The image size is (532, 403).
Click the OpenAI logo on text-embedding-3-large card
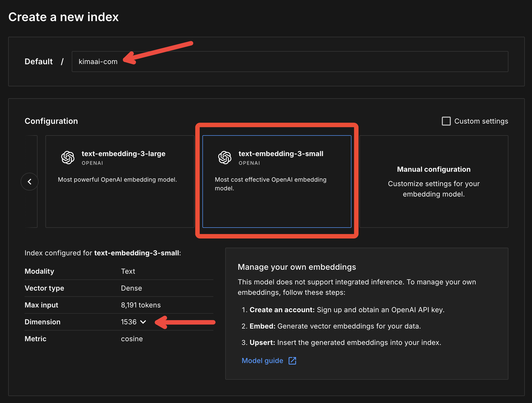(x=68, y=158)
